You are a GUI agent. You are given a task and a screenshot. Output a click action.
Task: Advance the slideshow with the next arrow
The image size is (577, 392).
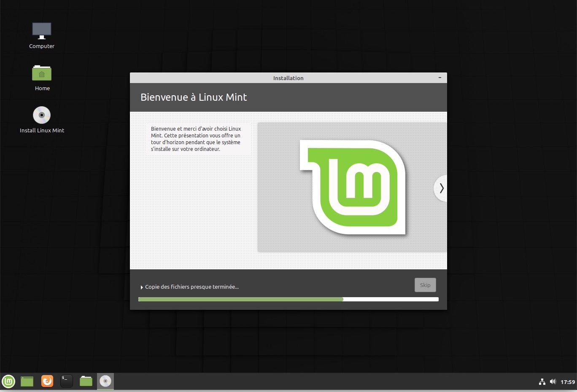coord(441,188)
